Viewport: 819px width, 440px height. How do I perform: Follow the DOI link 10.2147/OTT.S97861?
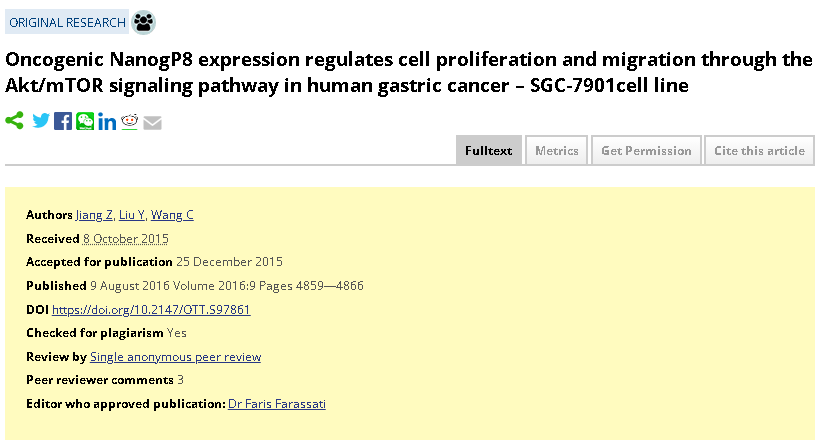pyautogui.click(x=151, y=309)
